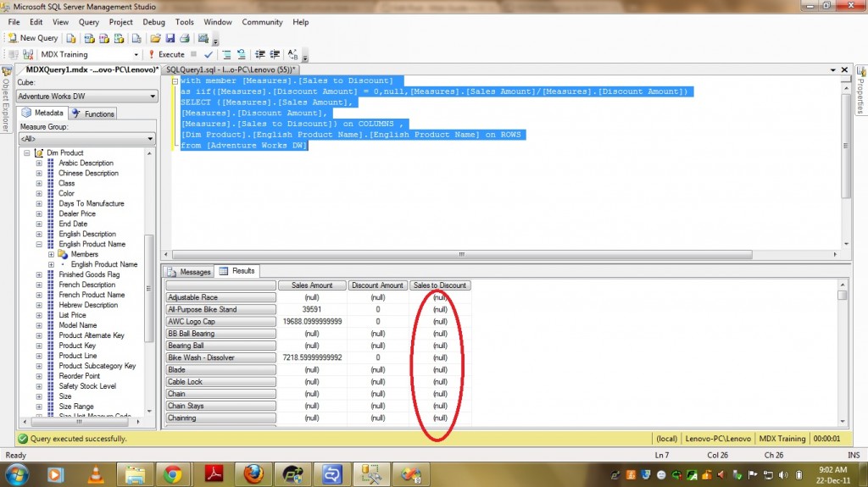Click the results pane vertical scrollbar
Screen dimensions: 868x487
point(842,356)
